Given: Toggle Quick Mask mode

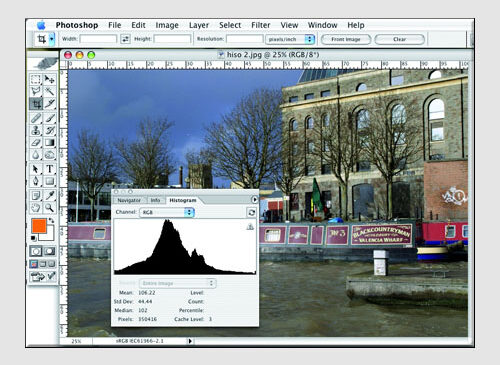Looking at the screenshot, I should pyautogui.click(x=49, y=251).
